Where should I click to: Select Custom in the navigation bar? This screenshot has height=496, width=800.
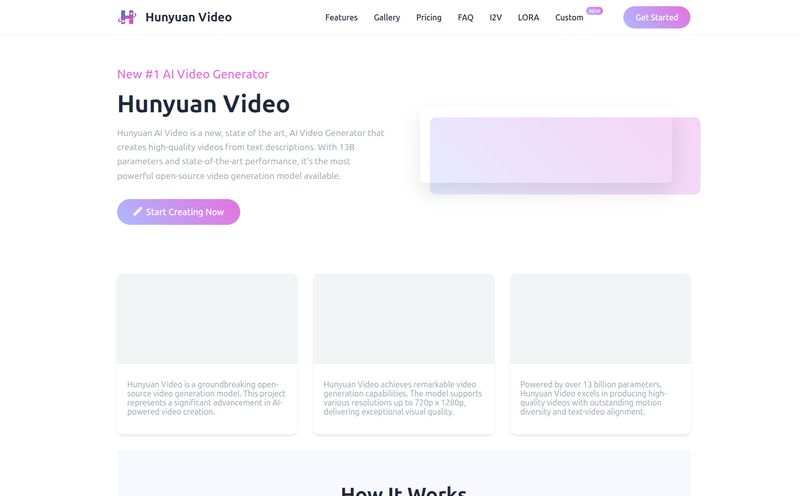pyautogui.click(x=569, y=17)
